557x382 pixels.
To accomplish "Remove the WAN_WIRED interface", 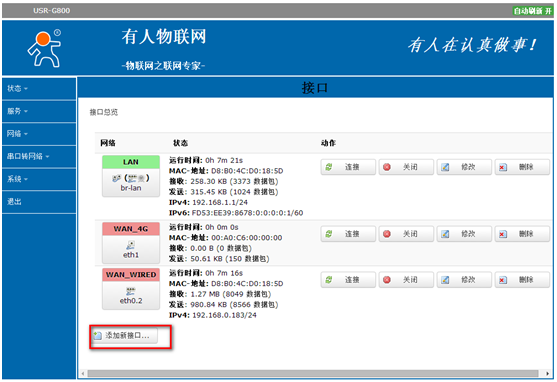I will tap(522, 280).
